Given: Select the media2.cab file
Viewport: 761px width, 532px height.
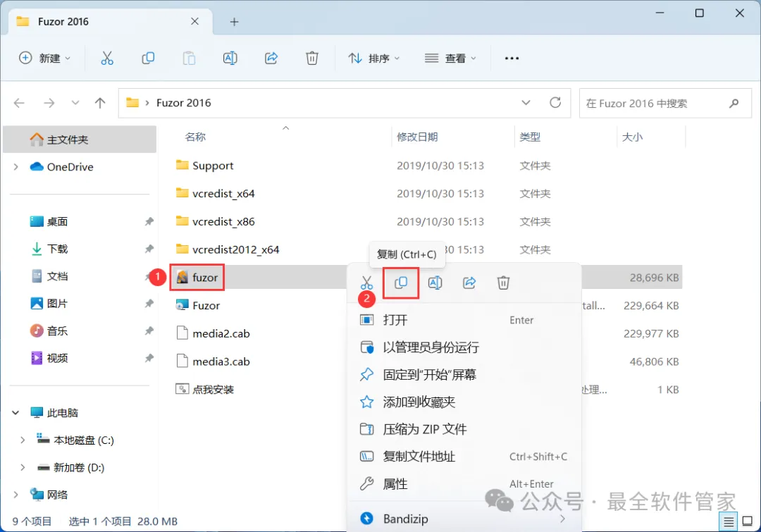Looking at the screenshot, I should pyautogui.click(x=221, y=333).
